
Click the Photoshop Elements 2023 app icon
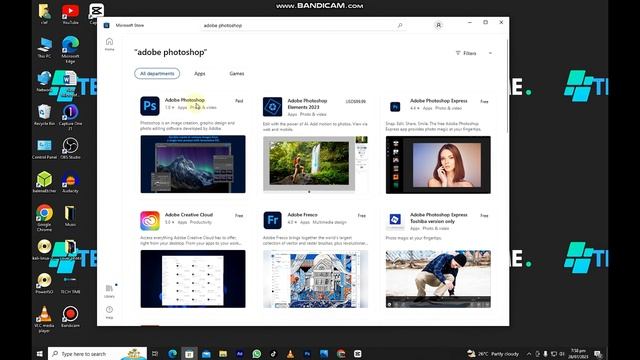tap(272, 107)
